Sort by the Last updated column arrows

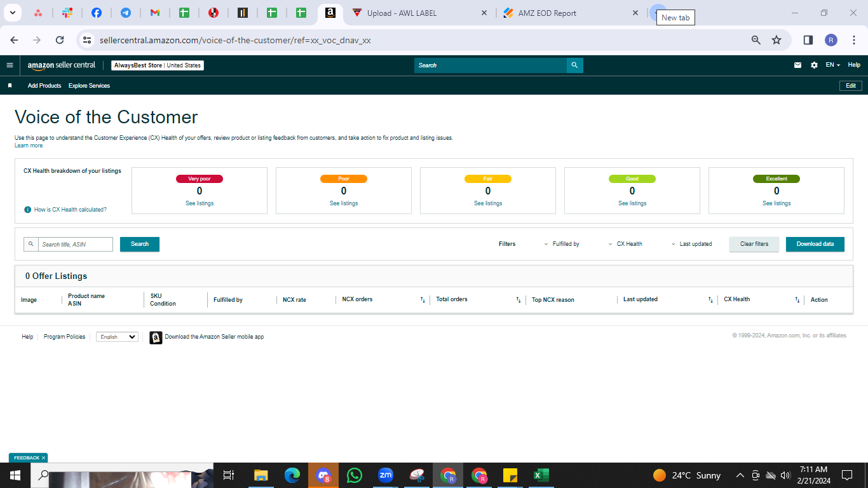pyautogui.click(x=710, y=300)
